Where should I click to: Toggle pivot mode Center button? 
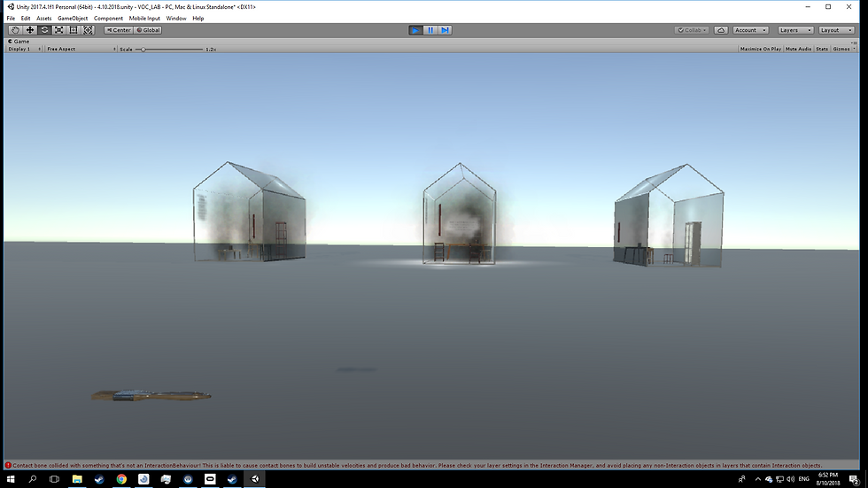[x=119, y=30]
